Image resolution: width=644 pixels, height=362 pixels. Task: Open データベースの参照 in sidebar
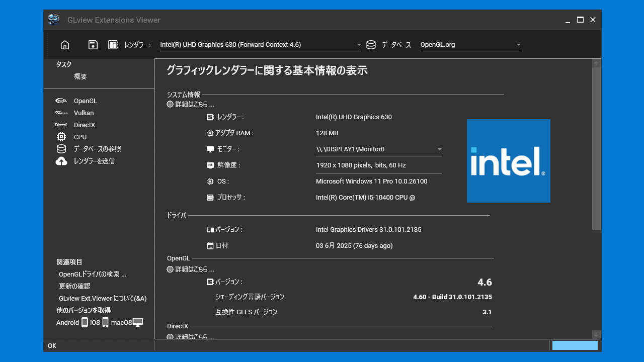click(x=98, y=149)
